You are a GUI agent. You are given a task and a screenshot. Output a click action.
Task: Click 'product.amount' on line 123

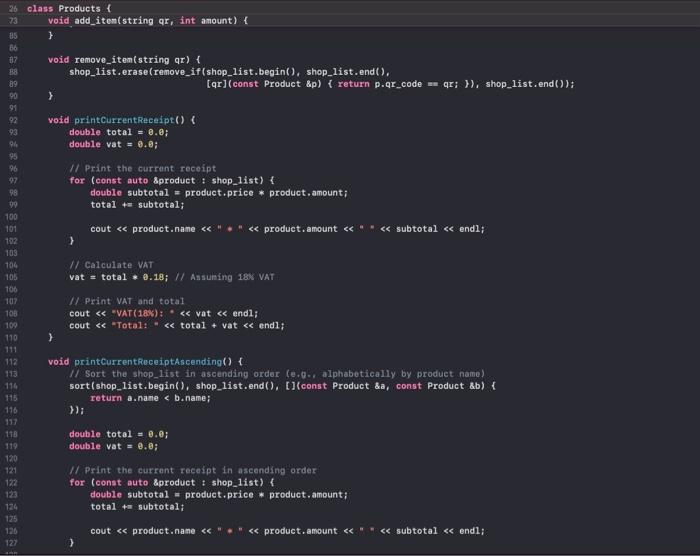pyautogui.click(x=306, y=494)
